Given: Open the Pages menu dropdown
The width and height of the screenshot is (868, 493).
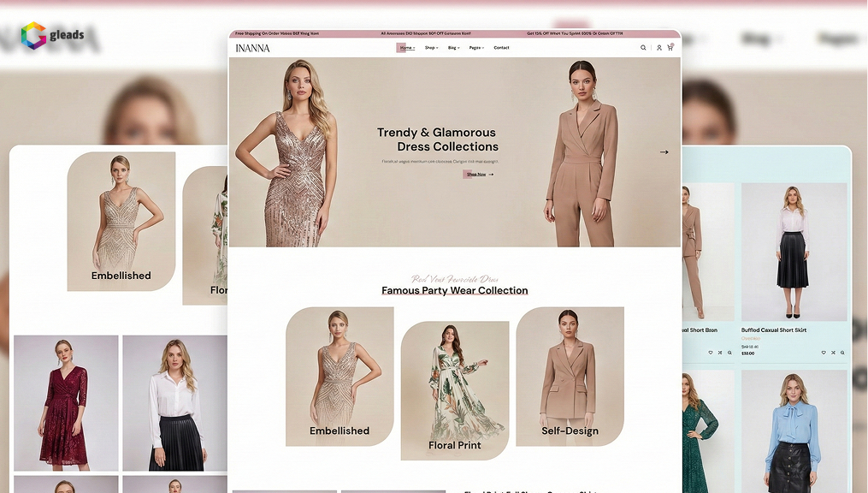Looking at the screenshot, I should tap(475, 48).
